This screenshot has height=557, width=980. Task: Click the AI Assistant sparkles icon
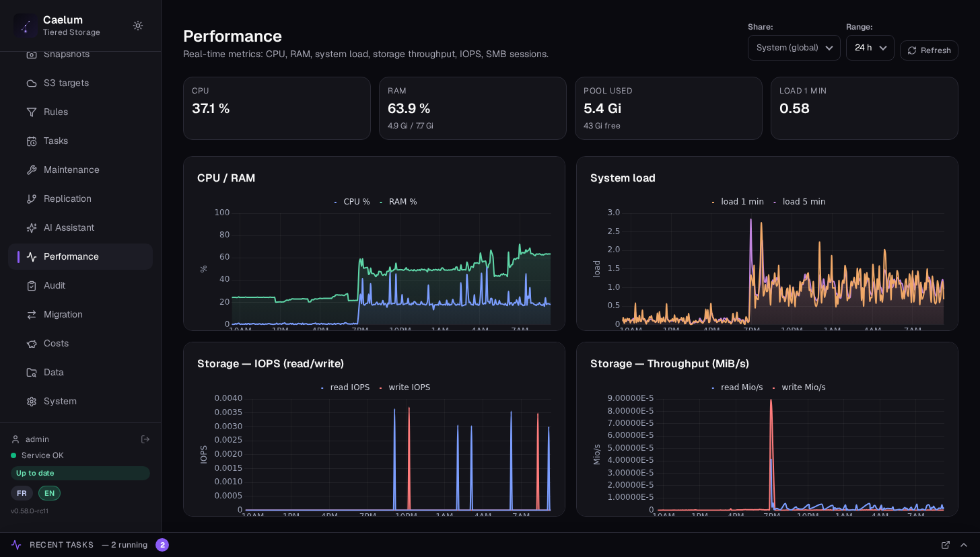tap(32, 227)
